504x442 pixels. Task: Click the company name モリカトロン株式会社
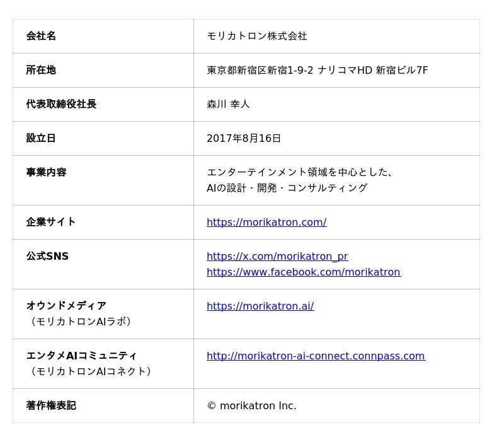(256, 36)
